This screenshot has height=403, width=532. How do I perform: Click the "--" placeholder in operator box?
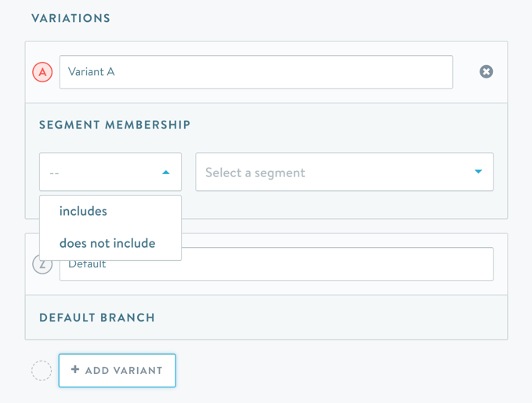[x=54, y=172]
